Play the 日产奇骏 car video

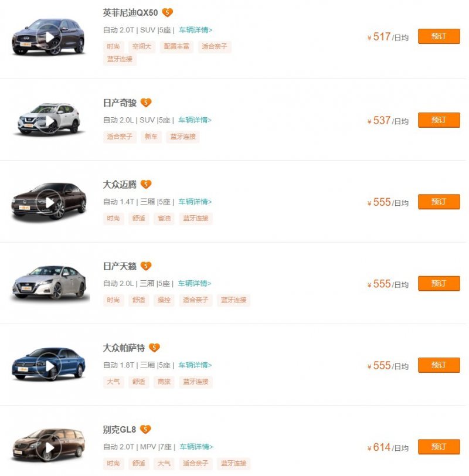click(49, 121)
